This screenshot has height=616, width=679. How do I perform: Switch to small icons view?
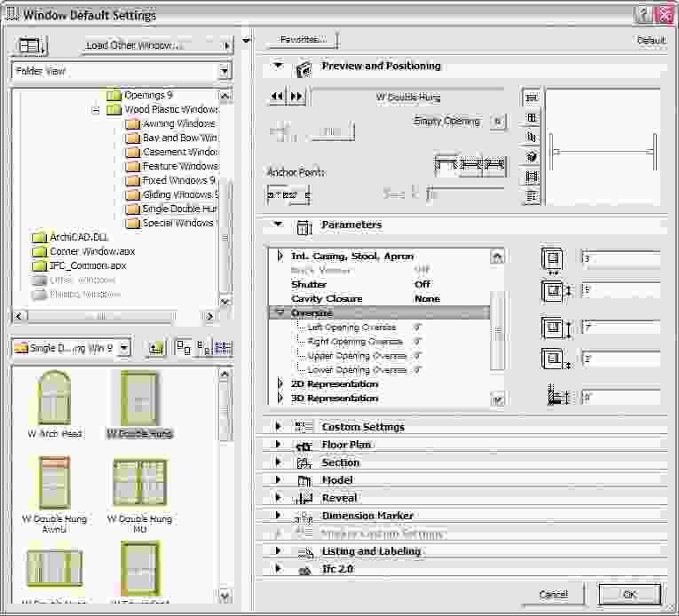pyautogui.click(x=203, y=347)
